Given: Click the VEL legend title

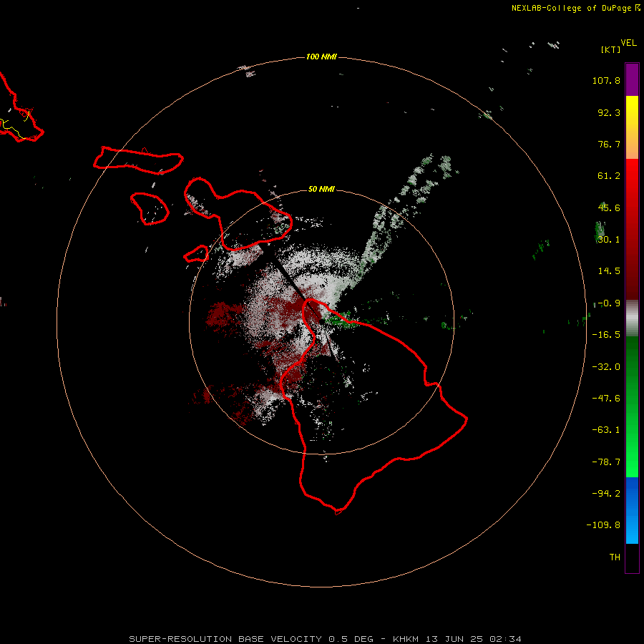Looking at the screenshot, I should tap(628, 43).
